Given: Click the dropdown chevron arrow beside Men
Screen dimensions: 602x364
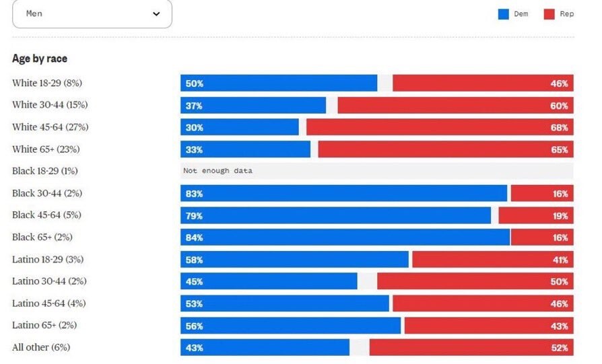Looking at the screenshot, I should tap(156, 13).
